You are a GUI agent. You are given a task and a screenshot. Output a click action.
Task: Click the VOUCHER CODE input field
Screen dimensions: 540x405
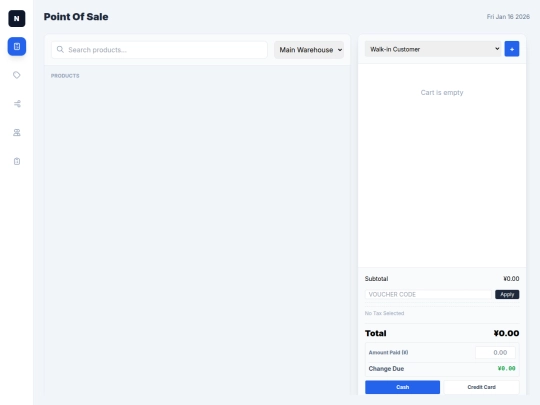click(x=428, y=294)
